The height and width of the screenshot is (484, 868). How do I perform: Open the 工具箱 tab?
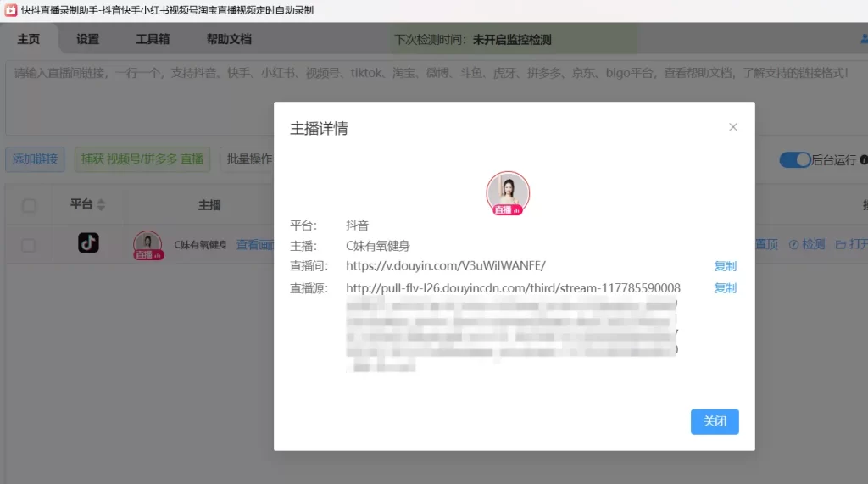pyautogui.click(x=153, y=39)
